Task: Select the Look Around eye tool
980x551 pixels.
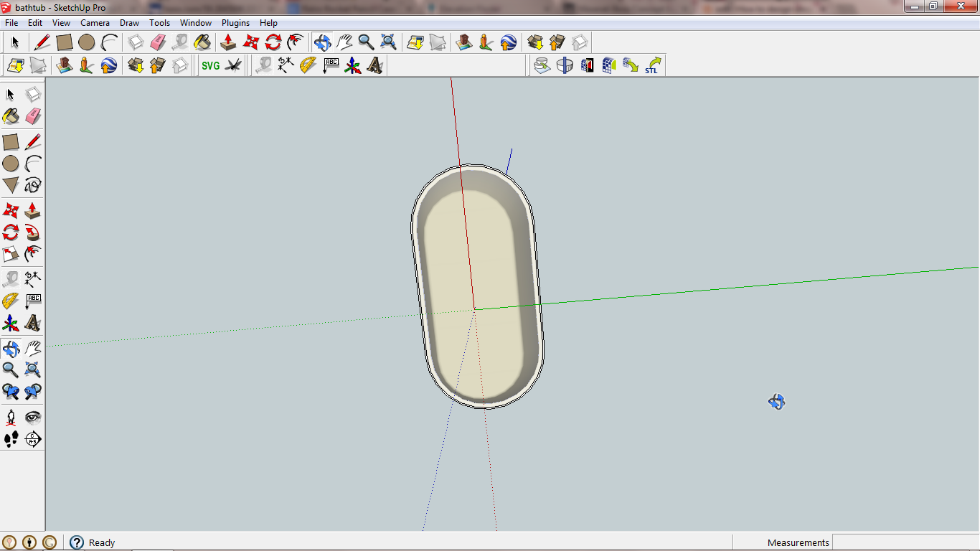Action: (33, 417)
